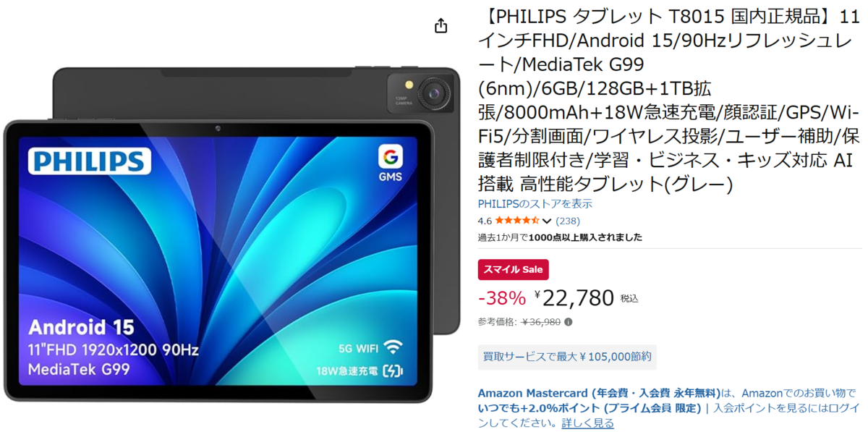Image resolution: width=868 pixels, height=432 pixels.
Task: Open the (238) reviews count link
Action: point(568,221)
